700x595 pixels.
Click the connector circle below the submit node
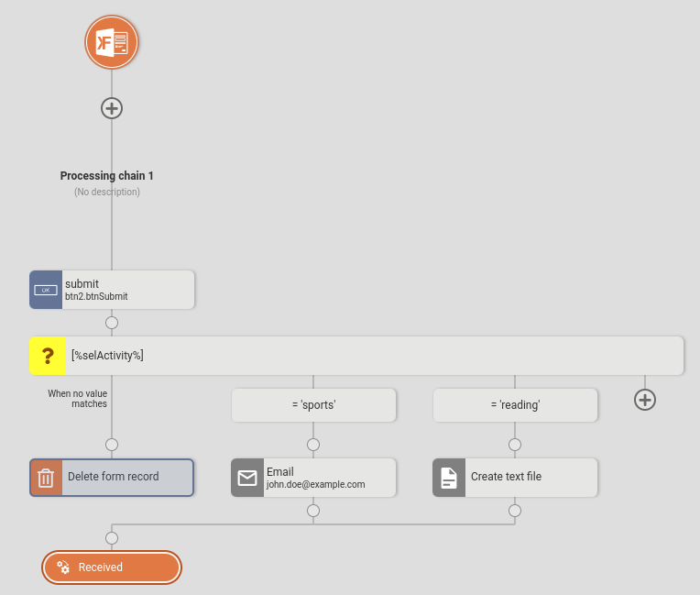(x=112, y=323)
